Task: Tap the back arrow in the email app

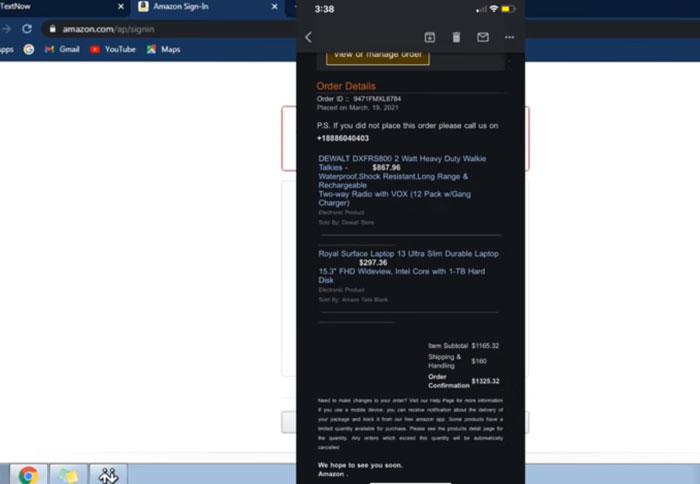Action: [308, 37]
